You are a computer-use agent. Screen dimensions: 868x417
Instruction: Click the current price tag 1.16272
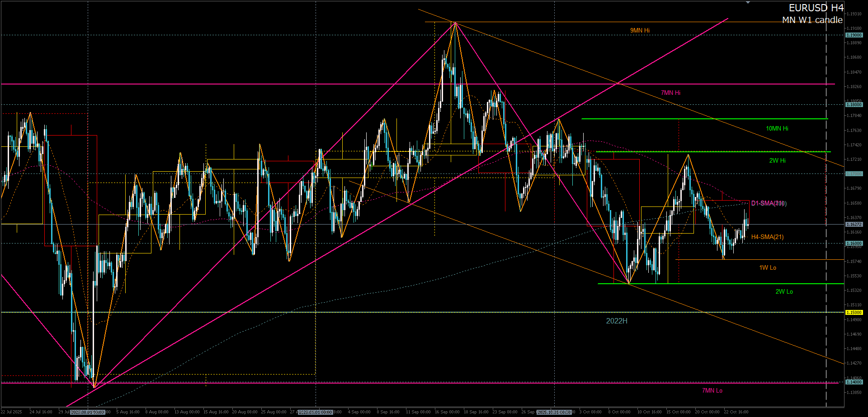(x=854, y=224)
